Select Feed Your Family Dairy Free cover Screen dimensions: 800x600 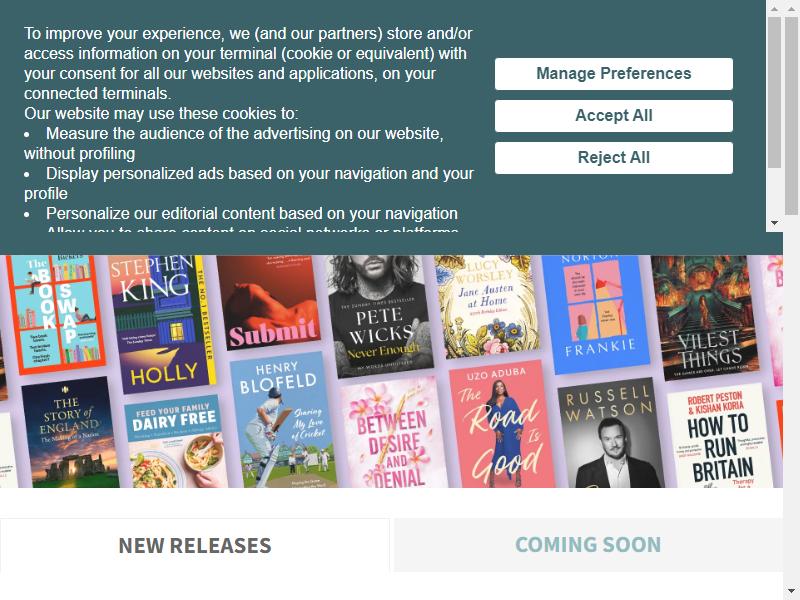tap(176, 442)
